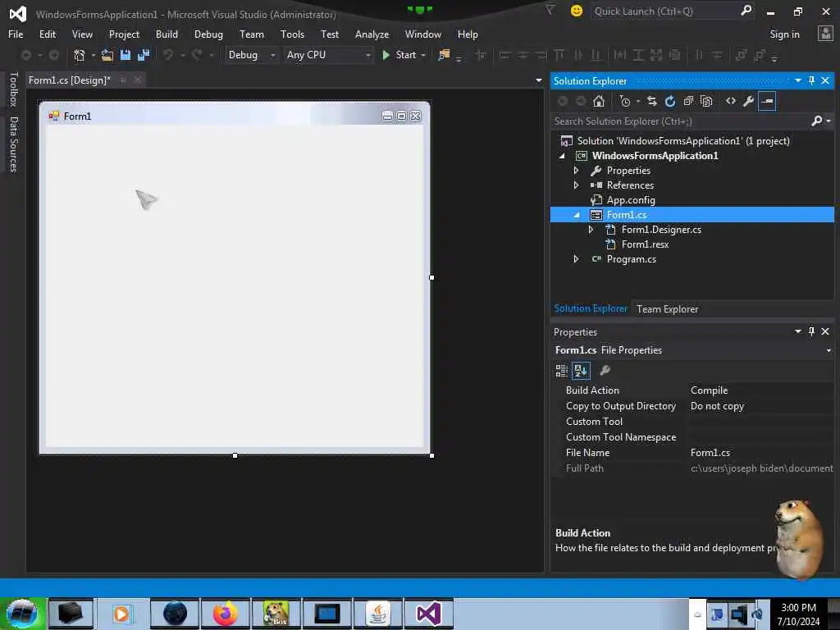The height and width of the screenshot is (630, 840).
Task: Click the Pending Changes Filter clock icon
Action: [x=624, y=101]
